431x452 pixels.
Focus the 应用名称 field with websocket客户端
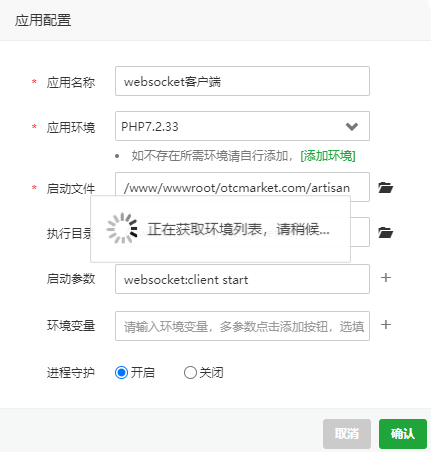(x=242, y=81)
